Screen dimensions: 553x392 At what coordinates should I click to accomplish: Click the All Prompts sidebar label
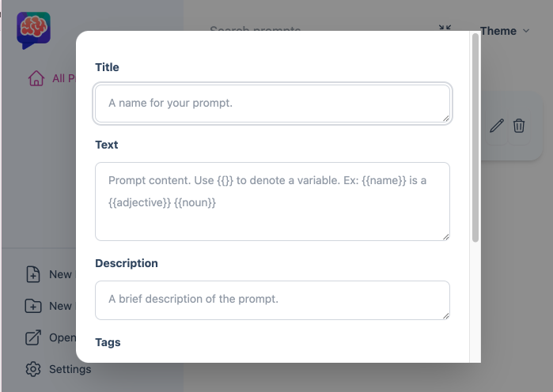click(64, 78)
